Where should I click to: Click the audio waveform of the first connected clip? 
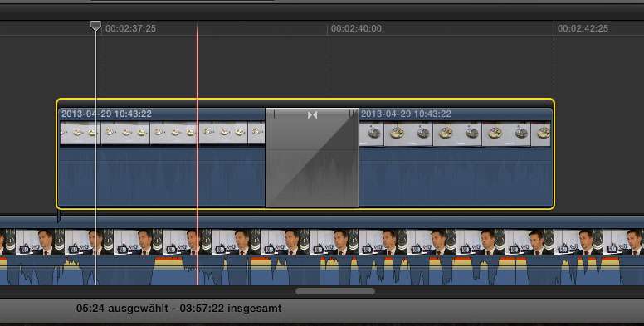162,177
